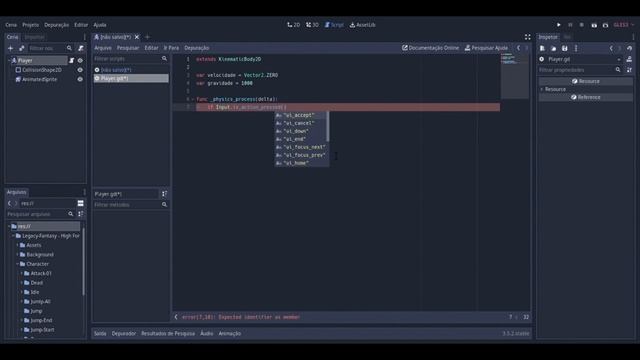Viewport: 640px width, 360px height.
Task: Hide CollisionShape2D node
Action: (80, 70)
